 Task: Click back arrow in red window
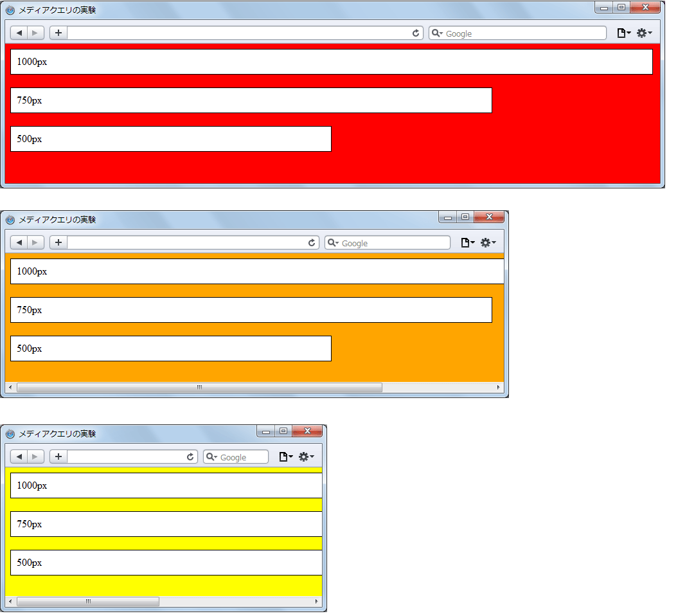19,33
